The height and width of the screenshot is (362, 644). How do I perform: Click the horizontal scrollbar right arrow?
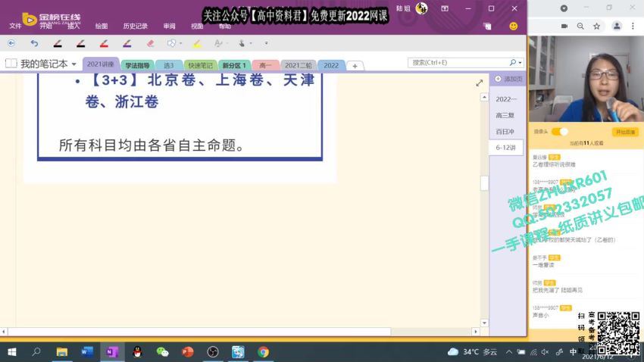476,331
